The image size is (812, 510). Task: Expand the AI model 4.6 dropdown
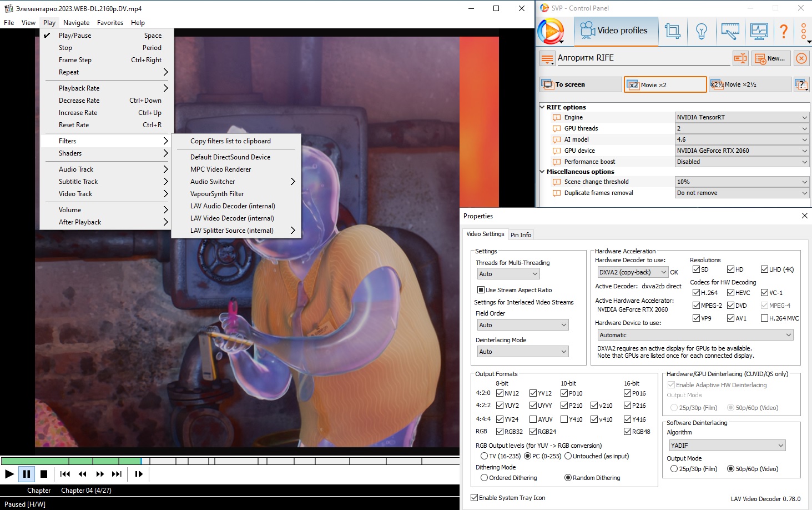[742, 139]
